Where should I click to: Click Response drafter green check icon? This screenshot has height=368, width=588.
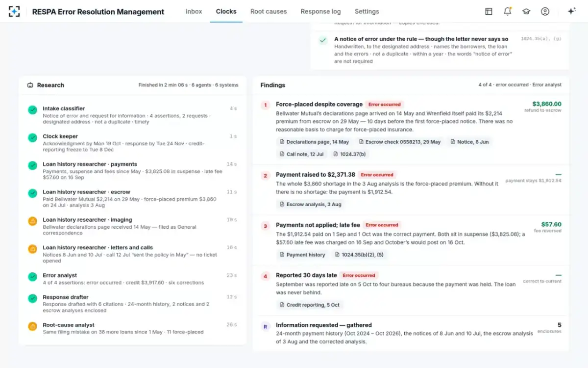(x=32, y=298)
